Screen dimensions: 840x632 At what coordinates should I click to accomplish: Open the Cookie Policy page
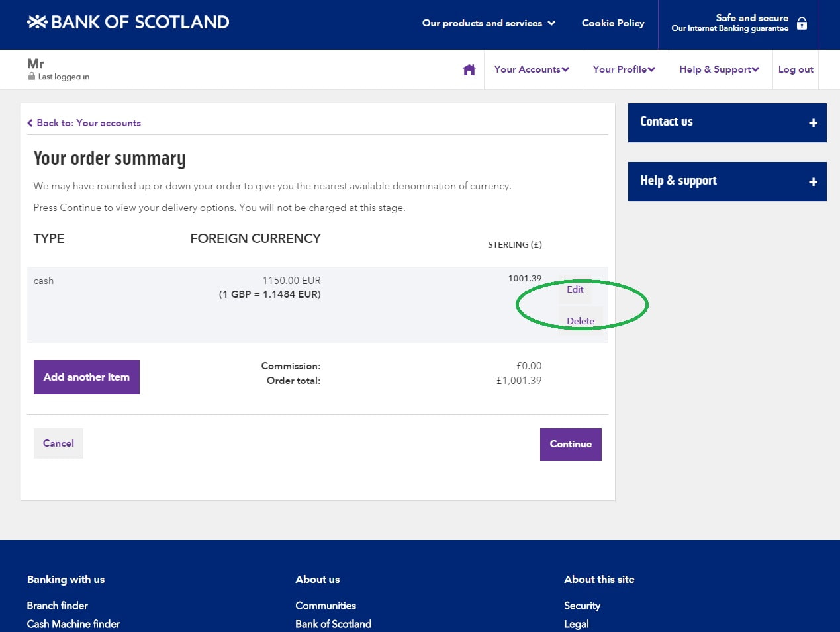613,23
